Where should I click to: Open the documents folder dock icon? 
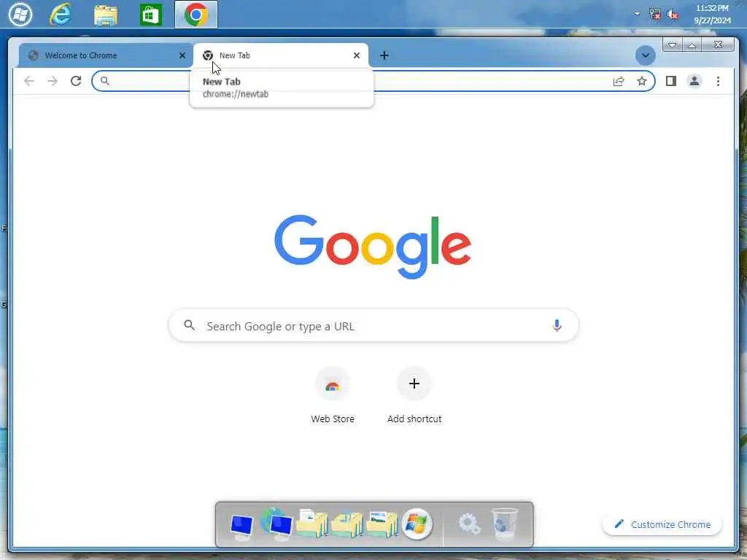(x=311, y=524)
